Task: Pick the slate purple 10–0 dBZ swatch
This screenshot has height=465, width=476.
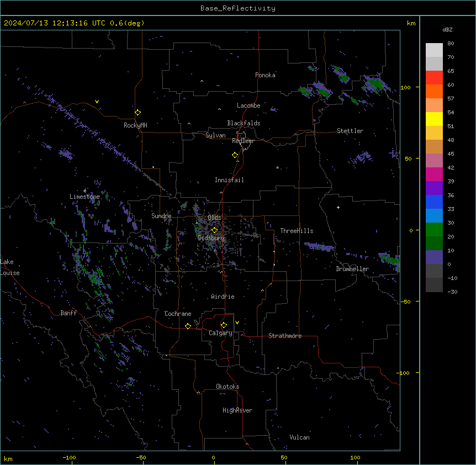Action: [x=434, y=257]
